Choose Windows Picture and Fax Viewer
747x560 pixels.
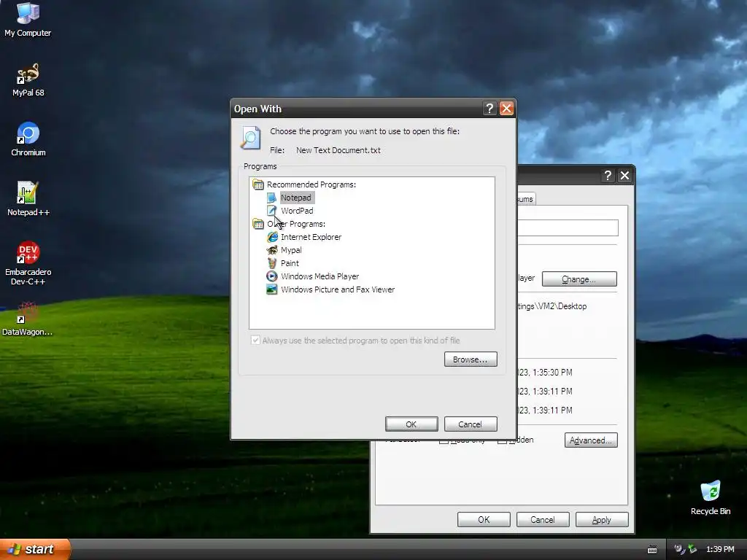338,289
